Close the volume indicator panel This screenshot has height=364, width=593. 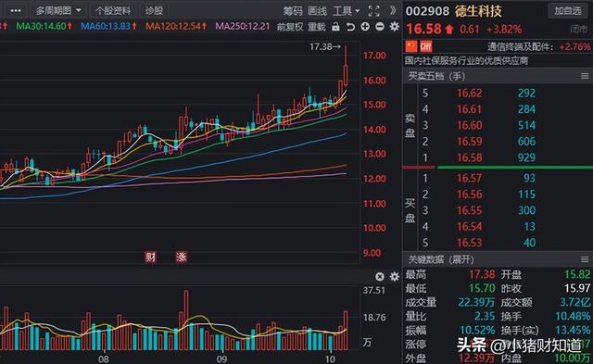380,277
